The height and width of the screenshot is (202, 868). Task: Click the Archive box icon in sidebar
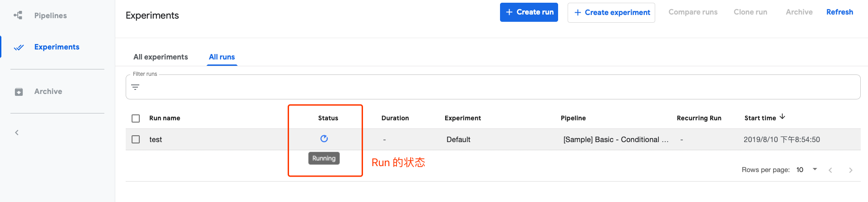coord(19,92)
